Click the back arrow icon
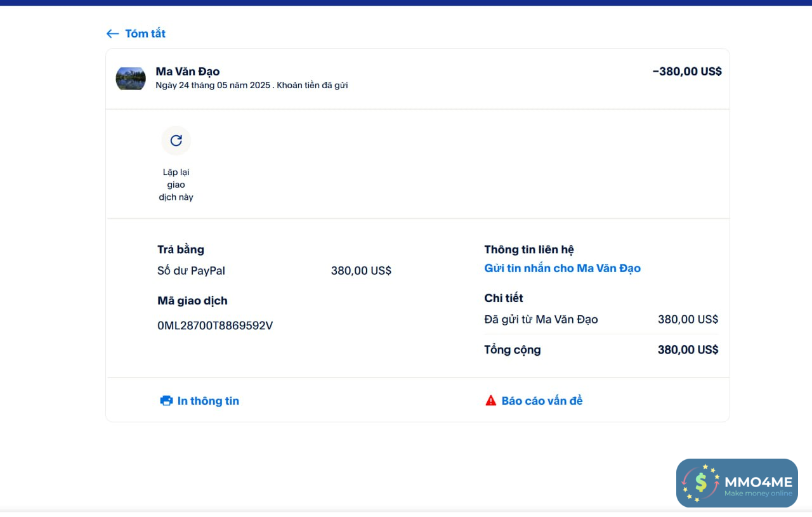Screen dimensions: 812x517 (x=112, y=34)
